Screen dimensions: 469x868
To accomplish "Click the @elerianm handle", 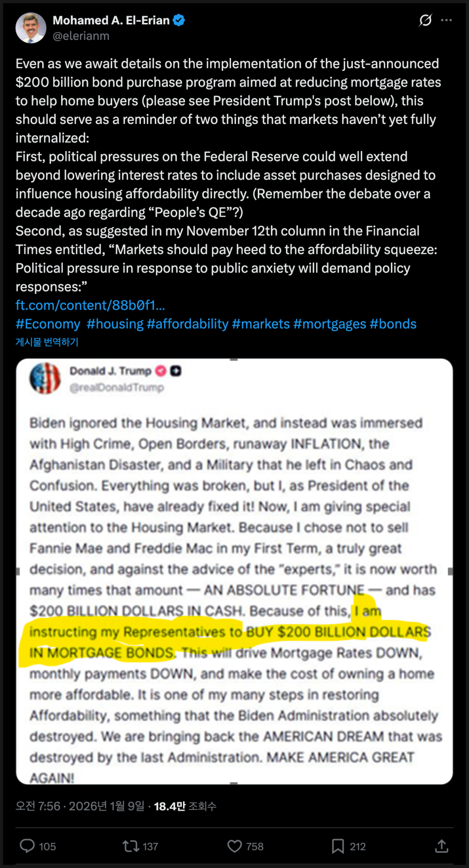I will [x=81, y=36].
